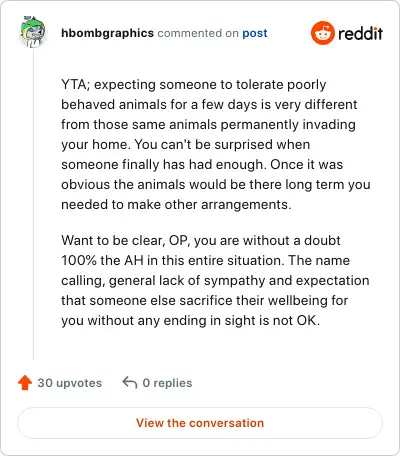The height and width of the screenshot is (456, 400).
Task: Click the vertical thread line below avatar
Action: [33, 204]
